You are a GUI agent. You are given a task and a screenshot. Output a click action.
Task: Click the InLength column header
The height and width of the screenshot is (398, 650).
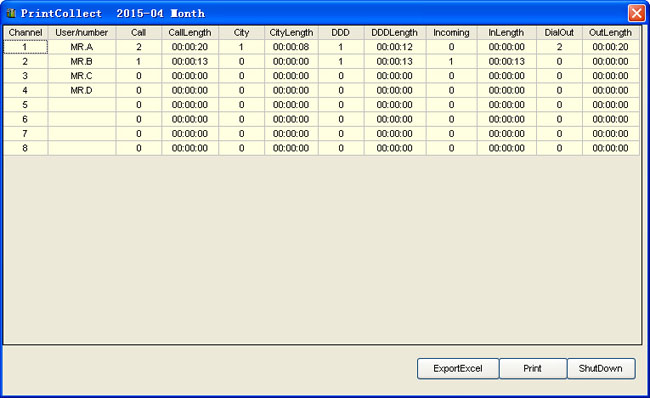[507, 33]
